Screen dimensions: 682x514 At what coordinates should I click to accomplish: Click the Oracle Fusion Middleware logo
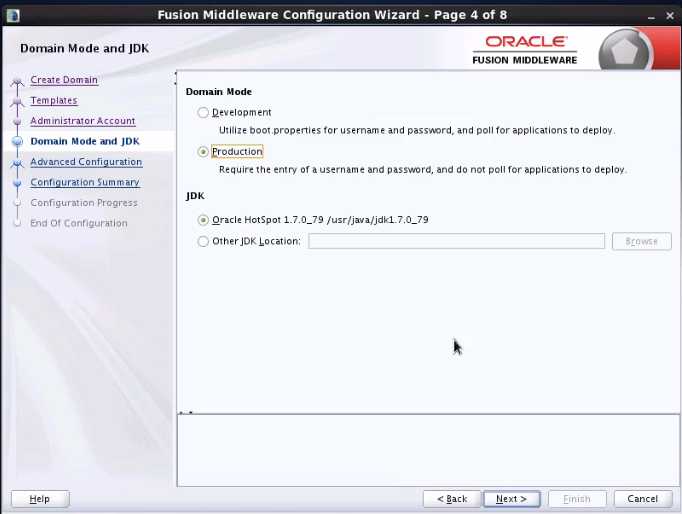[525, 50]
